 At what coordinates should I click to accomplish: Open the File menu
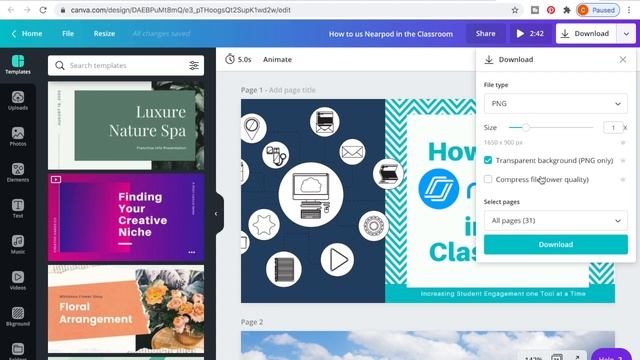68,33
